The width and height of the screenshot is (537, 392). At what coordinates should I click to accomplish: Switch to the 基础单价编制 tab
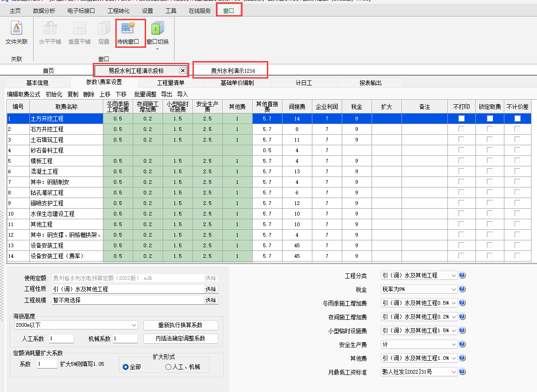(x=237, y=83)
